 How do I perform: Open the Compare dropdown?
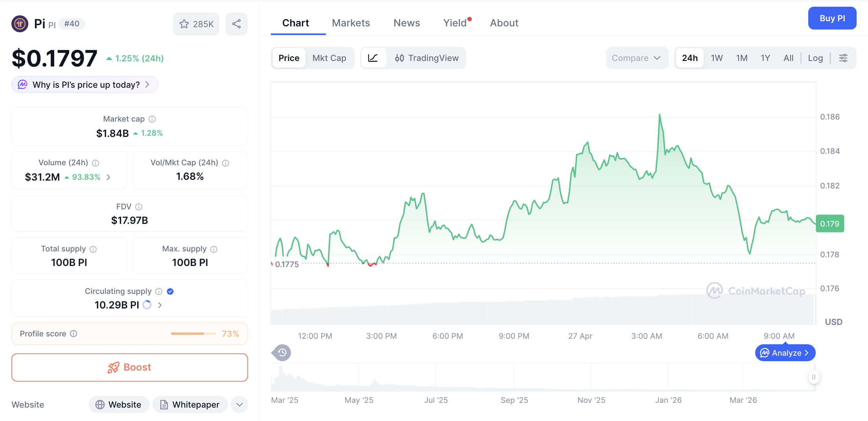coord(637,58)
